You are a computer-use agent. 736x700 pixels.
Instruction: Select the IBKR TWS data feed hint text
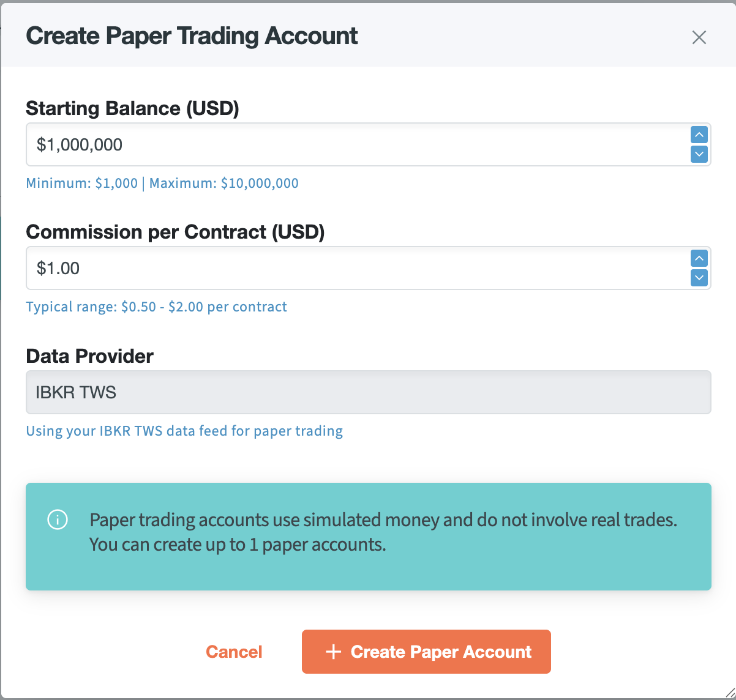coord(184,431)
